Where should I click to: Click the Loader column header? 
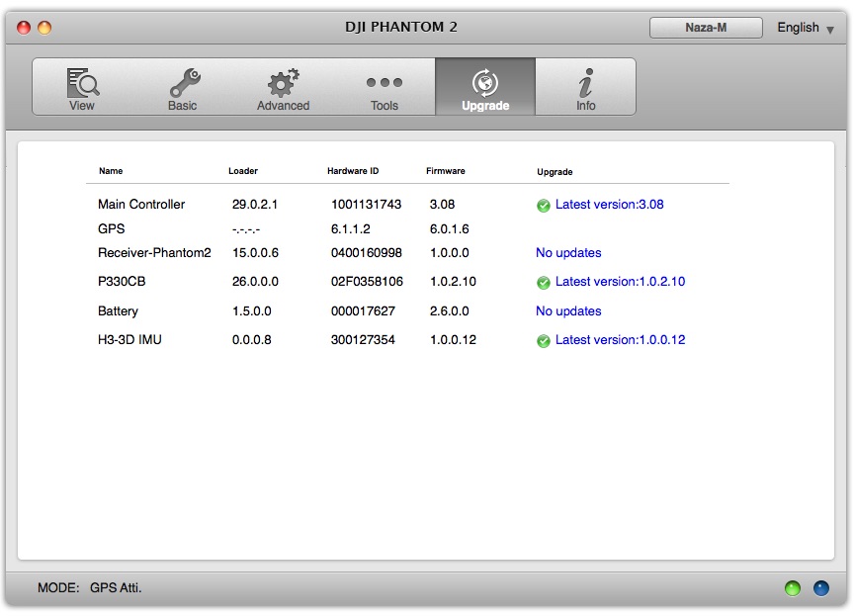point(242,171)
